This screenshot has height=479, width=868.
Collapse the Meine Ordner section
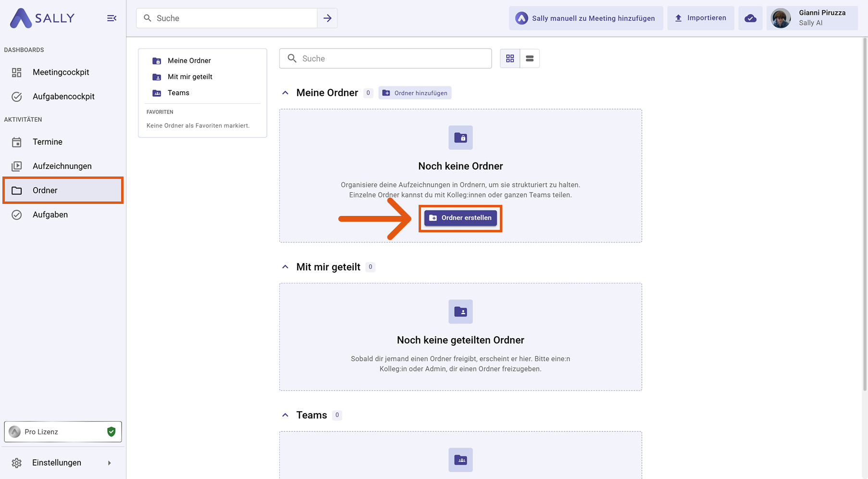285,93
